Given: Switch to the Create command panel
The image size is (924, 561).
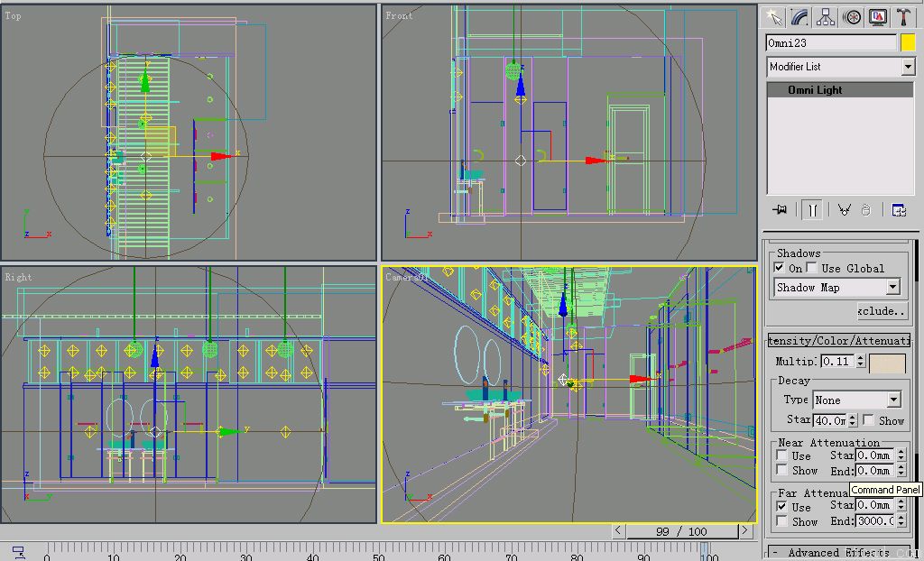Looking at the screenshot, I should click(x=775, y=16).
